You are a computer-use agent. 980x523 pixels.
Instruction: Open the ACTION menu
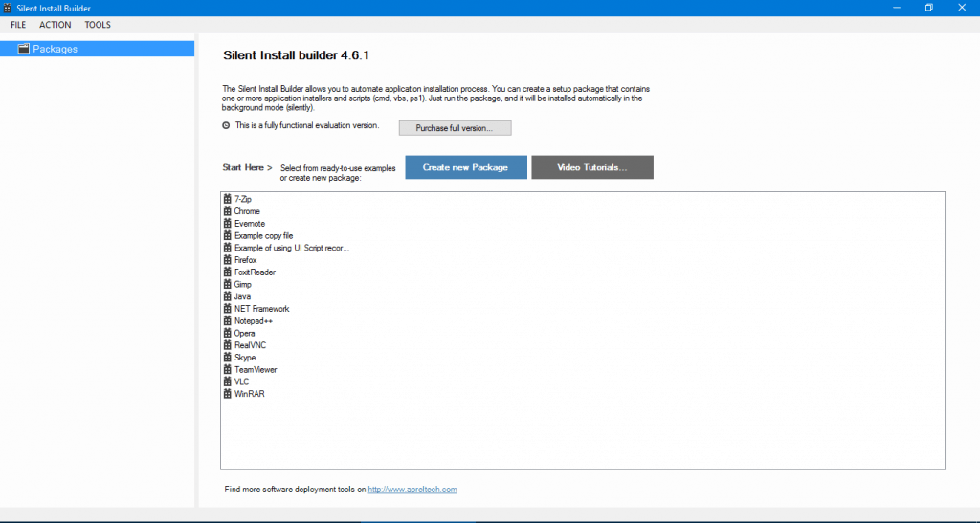tap(55, 25)
